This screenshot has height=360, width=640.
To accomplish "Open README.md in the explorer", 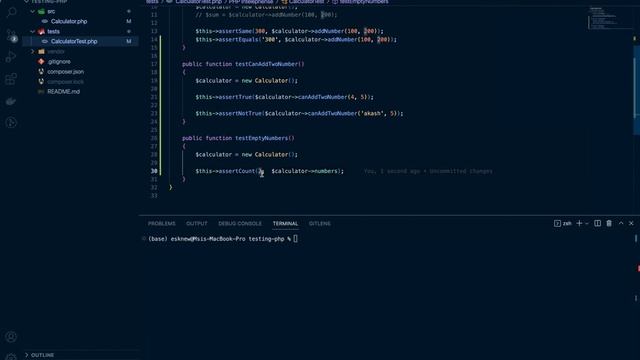I will click(x=63, y=91).
